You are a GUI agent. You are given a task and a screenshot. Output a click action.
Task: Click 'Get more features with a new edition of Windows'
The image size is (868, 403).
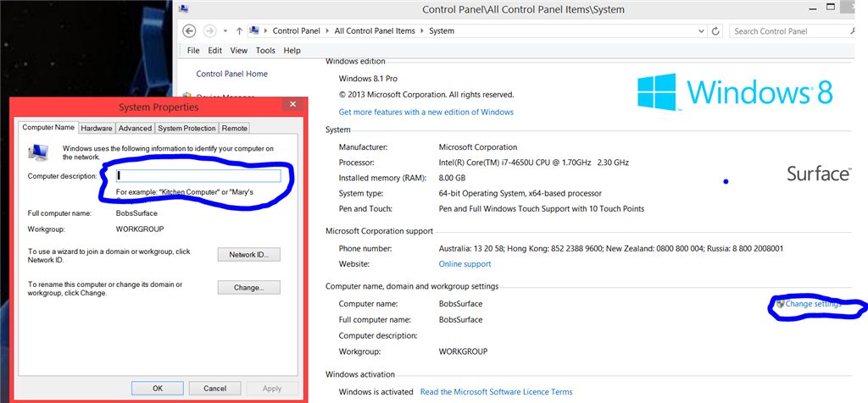426,112
